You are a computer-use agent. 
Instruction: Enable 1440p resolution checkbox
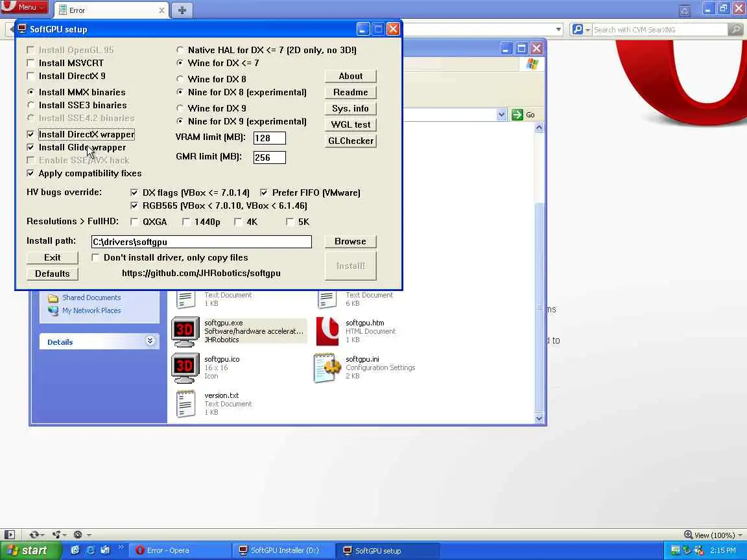186,222
